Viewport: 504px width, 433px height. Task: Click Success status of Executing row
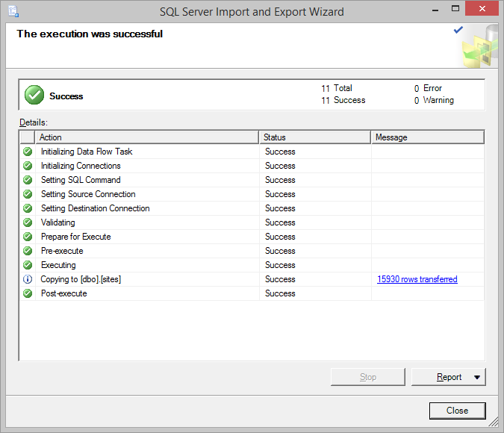[280, 265]
